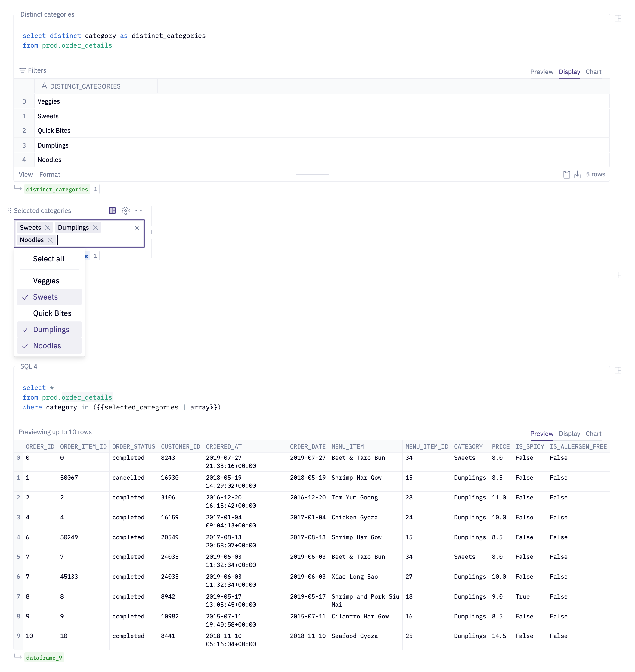
Task: Copy results with the clipboard icon
Action: coord(566,174)
